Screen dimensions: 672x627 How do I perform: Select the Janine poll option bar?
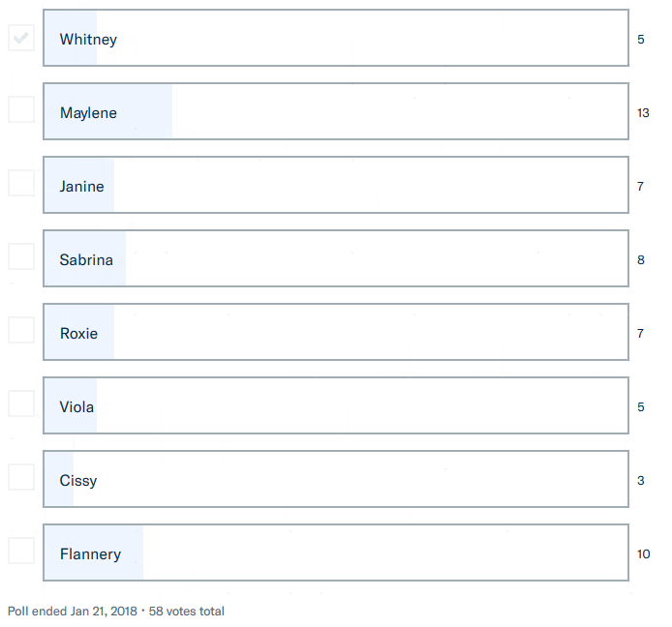point(335,186)
